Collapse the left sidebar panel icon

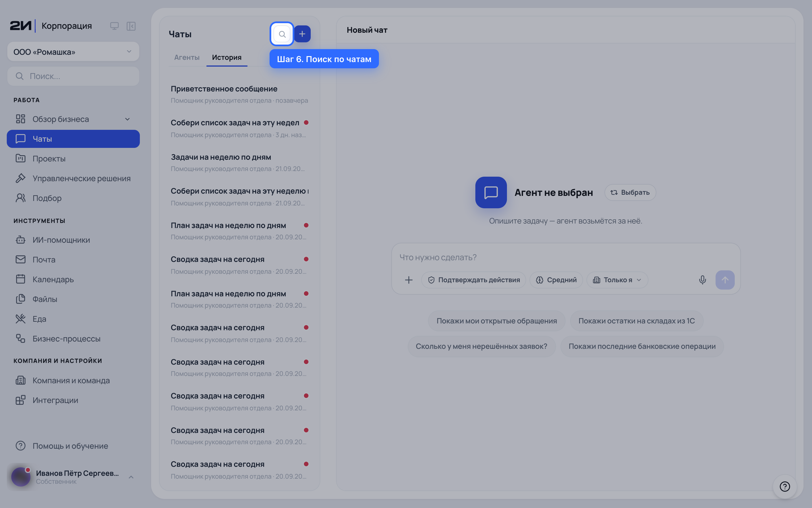(131, 26)
